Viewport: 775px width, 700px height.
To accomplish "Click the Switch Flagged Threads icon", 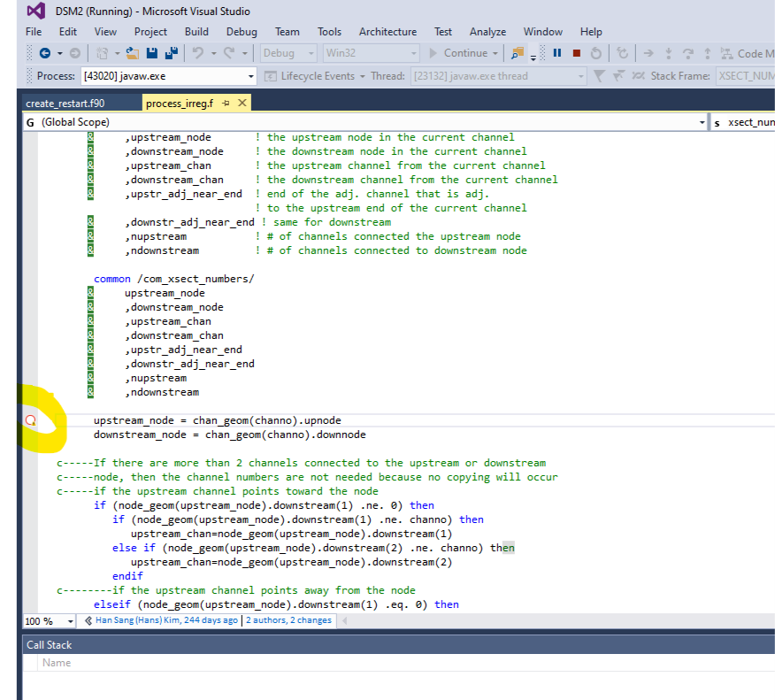I will tap(638, 75).
